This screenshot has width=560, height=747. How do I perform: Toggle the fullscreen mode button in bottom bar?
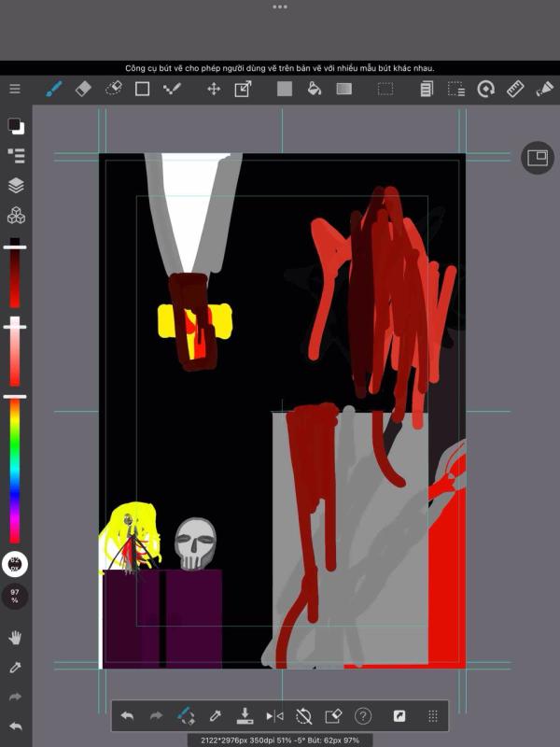click(399, 716)
